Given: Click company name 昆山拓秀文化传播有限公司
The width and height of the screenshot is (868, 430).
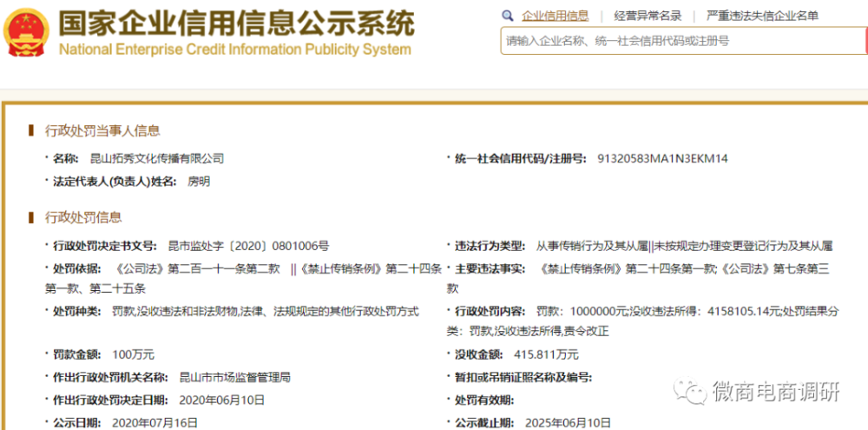Looking at the screenshot, I should click(156, 158).
